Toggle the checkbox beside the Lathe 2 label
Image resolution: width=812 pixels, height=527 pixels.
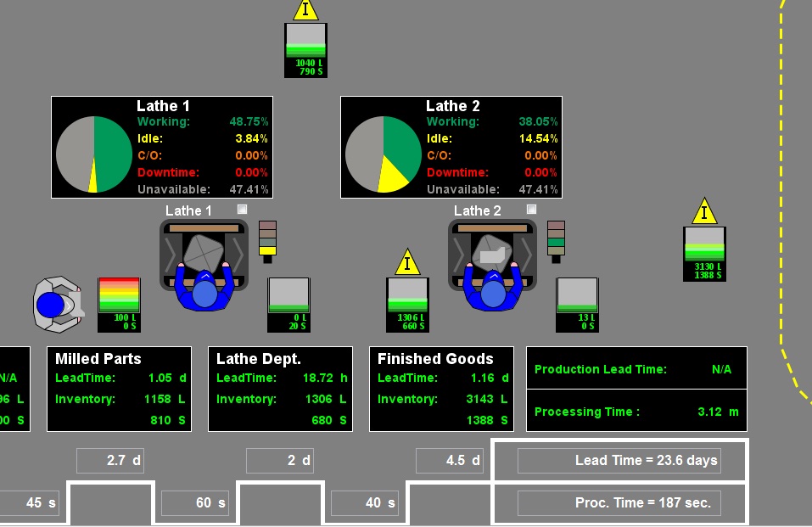click(531, 207)
